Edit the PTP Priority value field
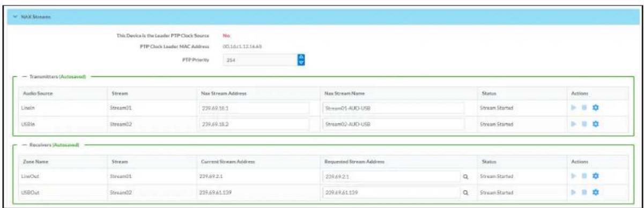This screenshot has width=644, height=208. [x=260, y=61]
